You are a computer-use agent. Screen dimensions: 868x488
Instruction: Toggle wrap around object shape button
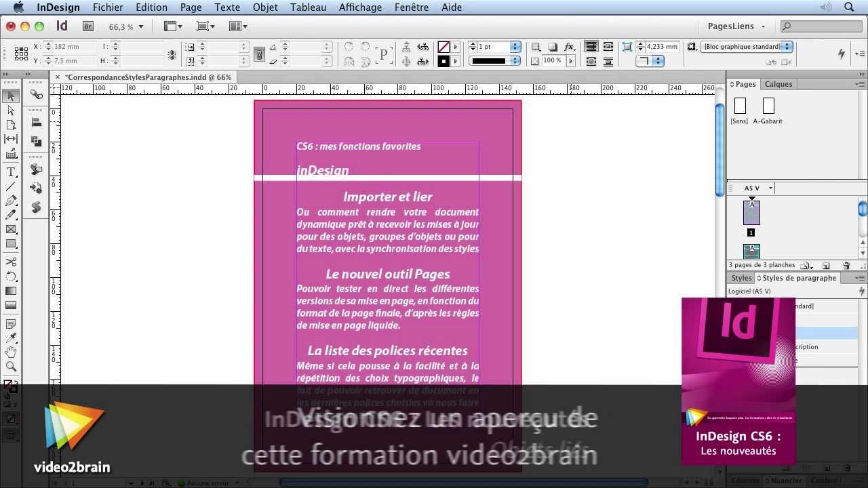(591, 61)
